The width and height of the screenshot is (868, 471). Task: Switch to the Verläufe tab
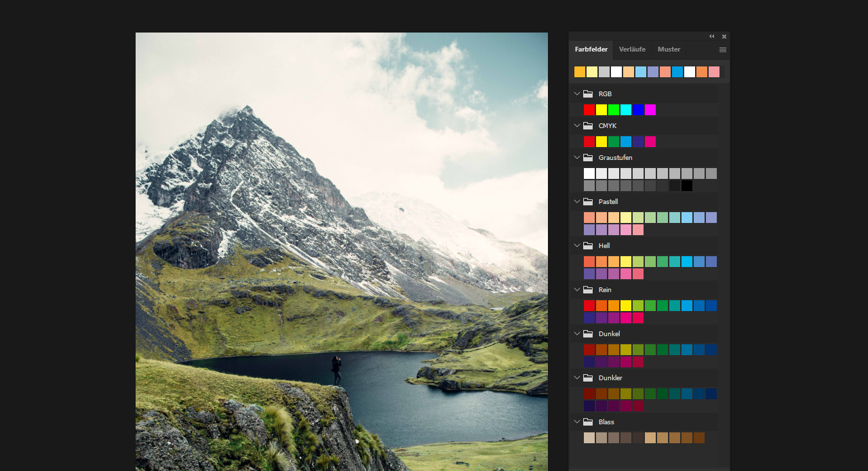pos(632,49)
